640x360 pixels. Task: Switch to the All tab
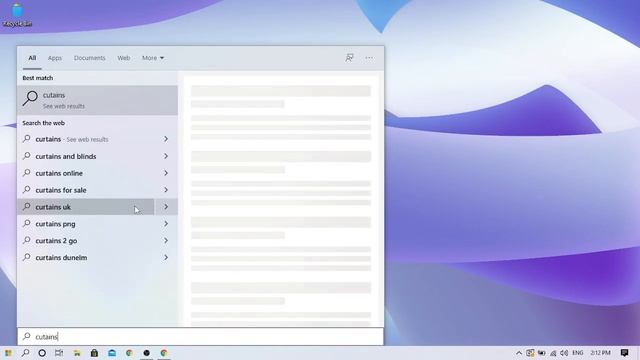tap(32, 58)
